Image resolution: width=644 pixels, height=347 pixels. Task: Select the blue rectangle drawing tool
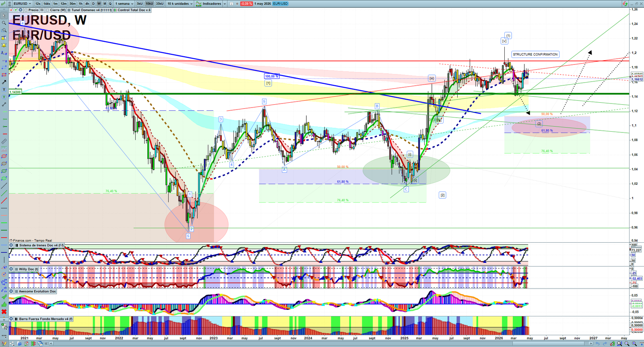(x=4, y=67)
